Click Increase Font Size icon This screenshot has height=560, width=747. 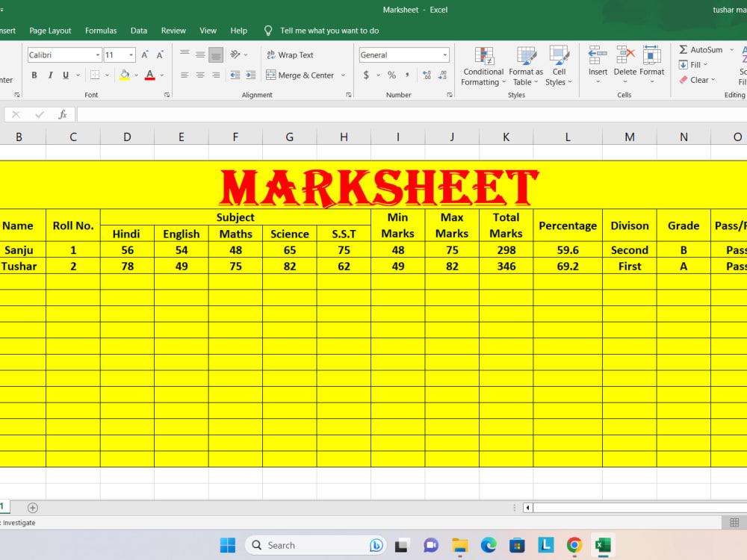(145, 55)
